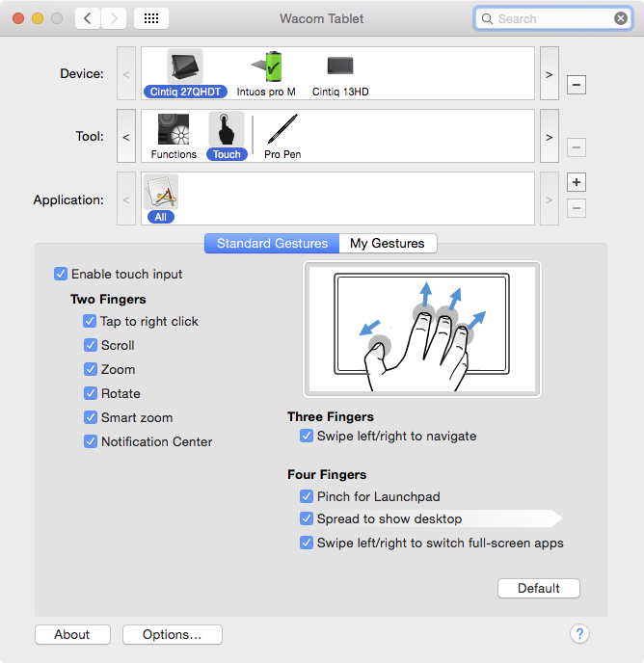Click the gesture preview illustration
Image resolution: width=644 pixels, height=663 pixels.
[422, 329]
